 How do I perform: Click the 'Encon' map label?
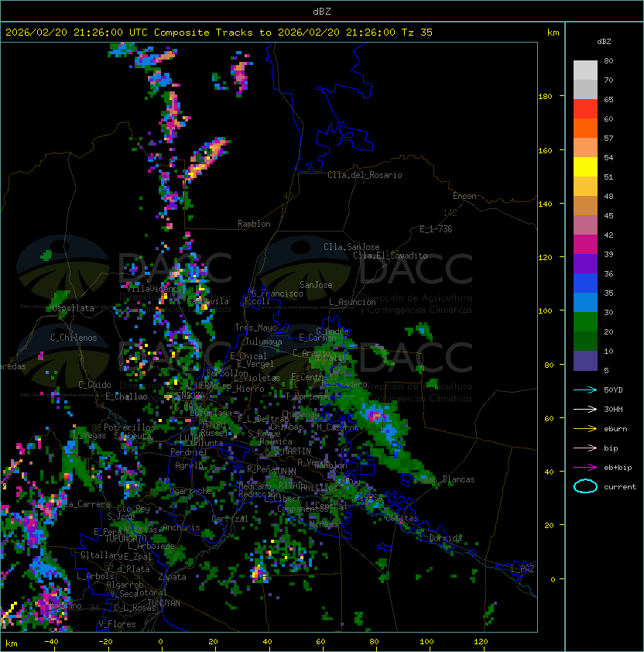(x=464, y=196)
